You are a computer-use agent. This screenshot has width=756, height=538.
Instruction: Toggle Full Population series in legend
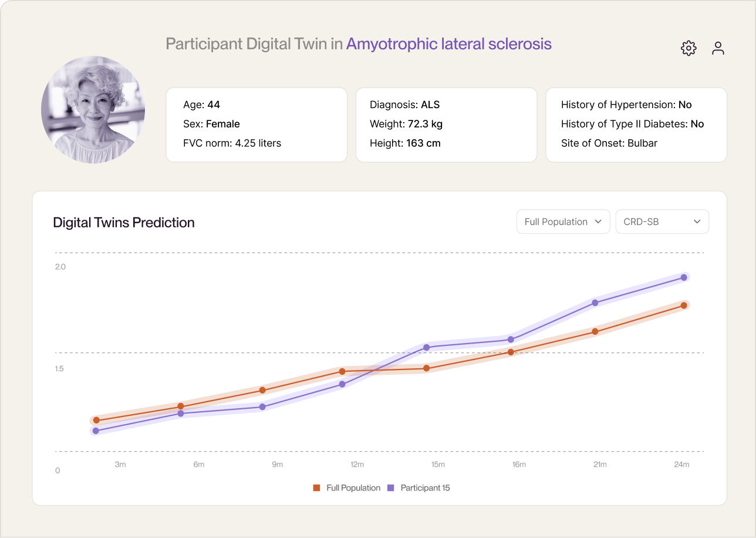click(346, 488)
